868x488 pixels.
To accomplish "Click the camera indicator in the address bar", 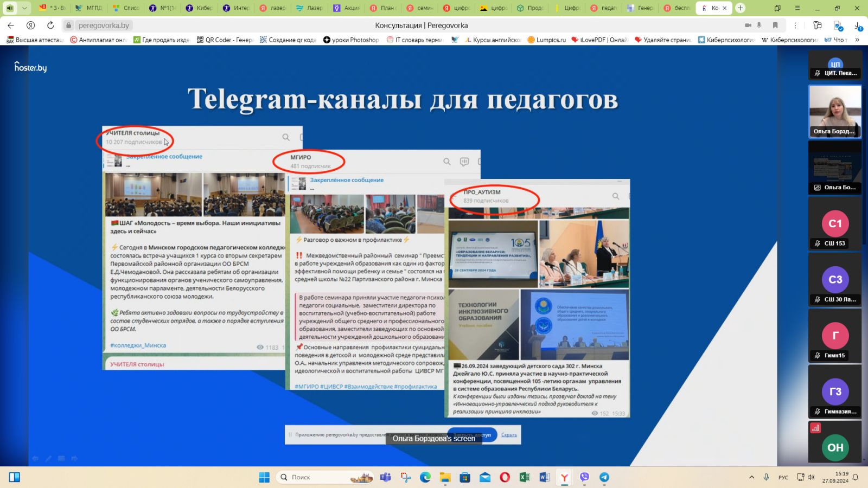I will (x=748, y=25).
